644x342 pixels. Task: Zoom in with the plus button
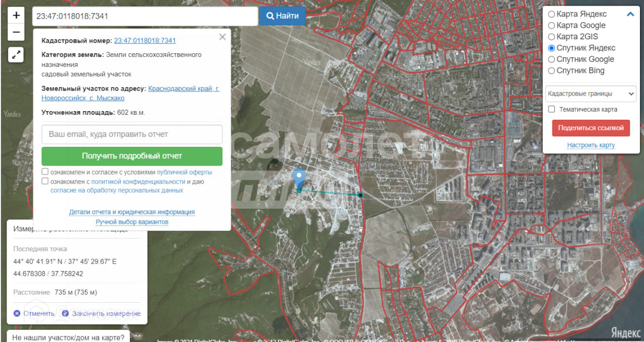click(x=16, y=16)
